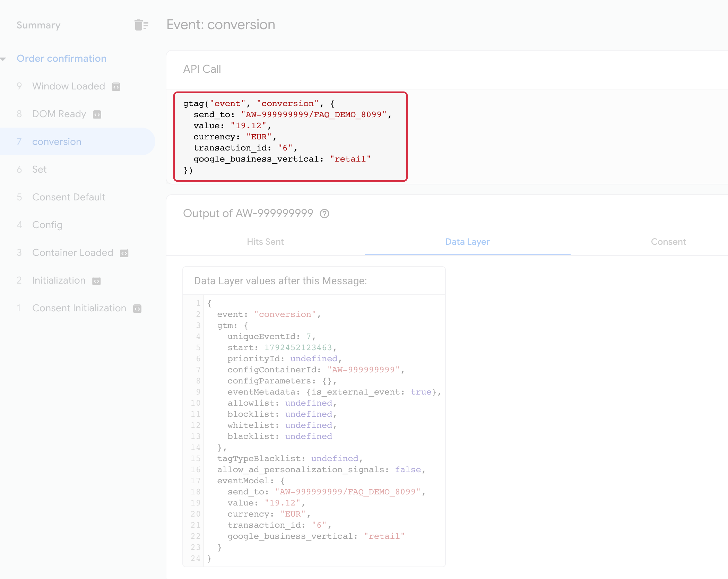Open the help icon beside Output of AW-999999999
728x579 pixels.
tap(324, 214)
